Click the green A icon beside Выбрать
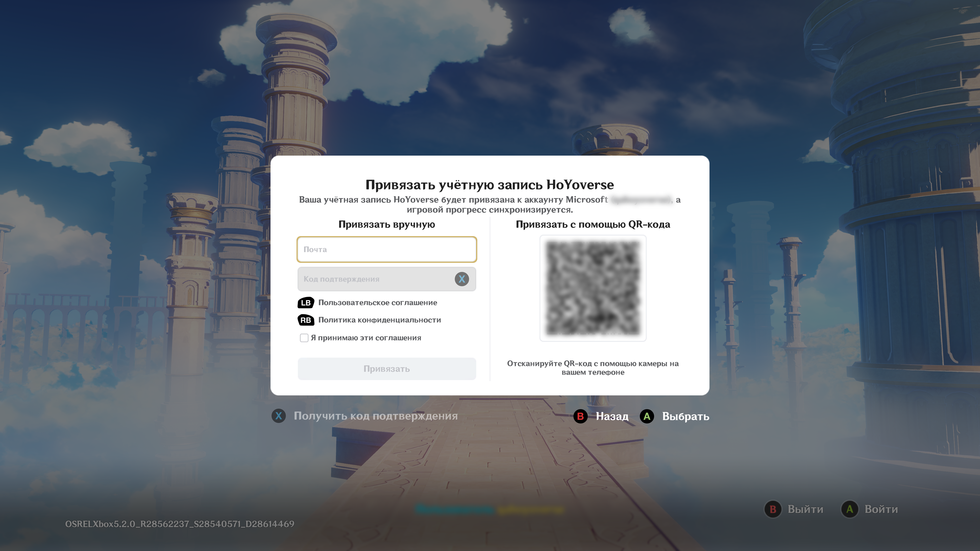The image size is (980, 551). click(647, 416)
